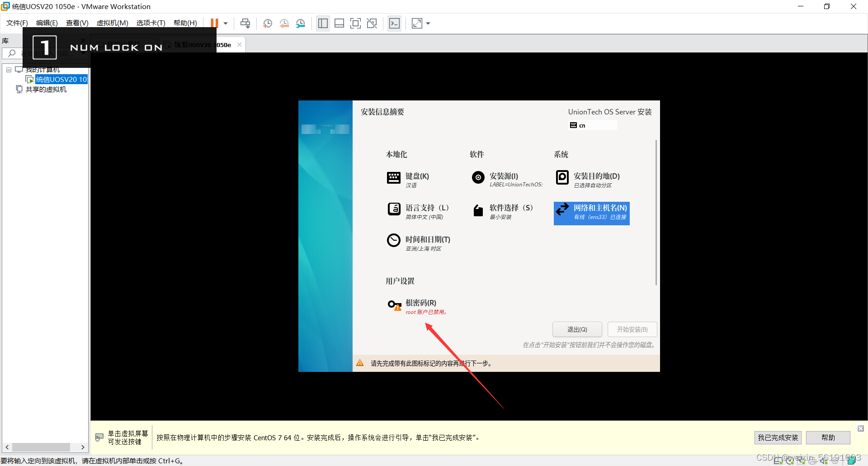The height and width of the screenshot is (466, 868).
Task: Select 统信UOSV20 VM in the library tree
Action: coord(61,80)
